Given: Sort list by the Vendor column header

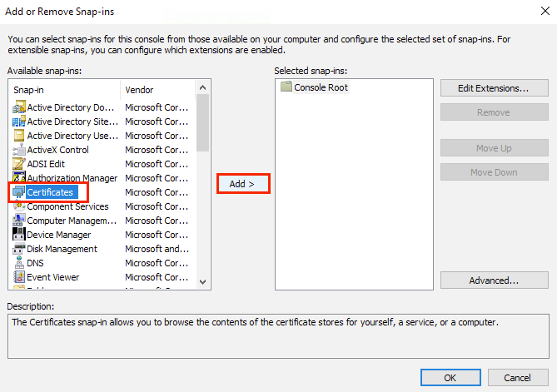Looking at the screenshot, I should [158, 89].
